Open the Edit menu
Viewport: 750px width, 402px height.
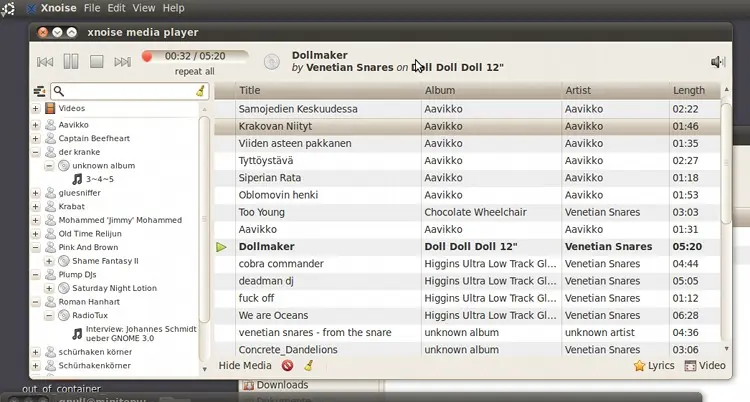[116, 8]
